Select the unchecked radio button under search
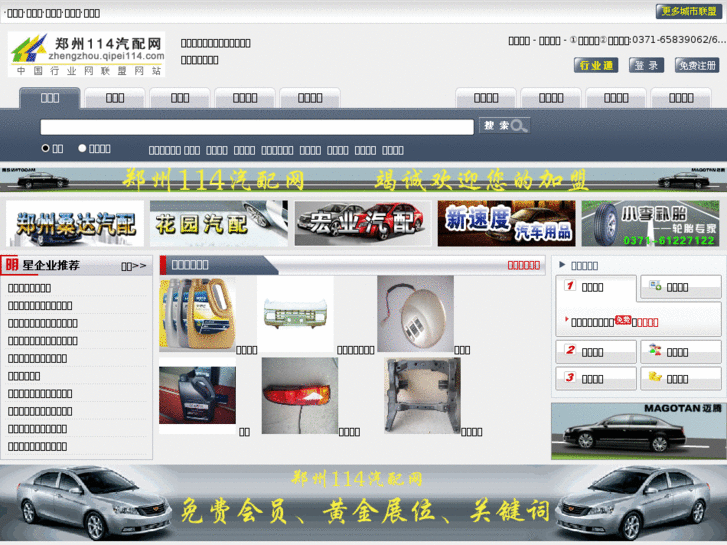The width and height of the screenshot is (727, 545). [82, 148]
